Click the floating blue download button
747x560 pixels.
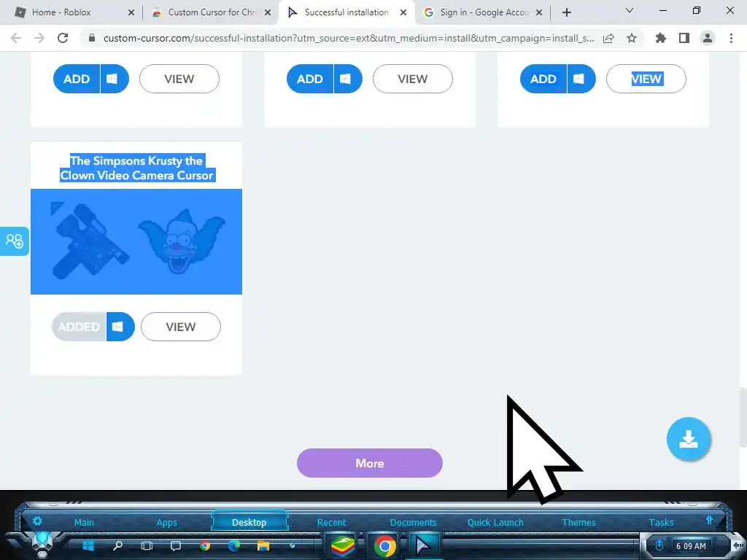click(x=689, y=439)
